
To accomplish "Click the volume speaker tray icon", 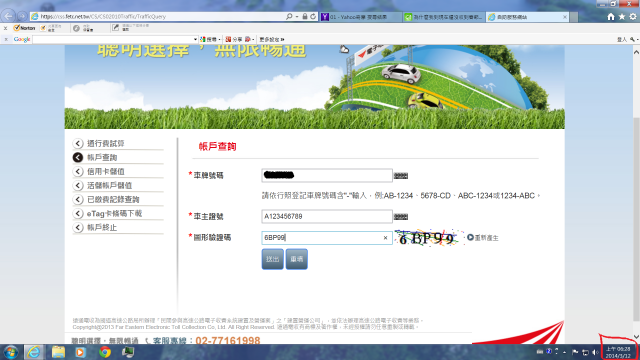I will (595, 352).
